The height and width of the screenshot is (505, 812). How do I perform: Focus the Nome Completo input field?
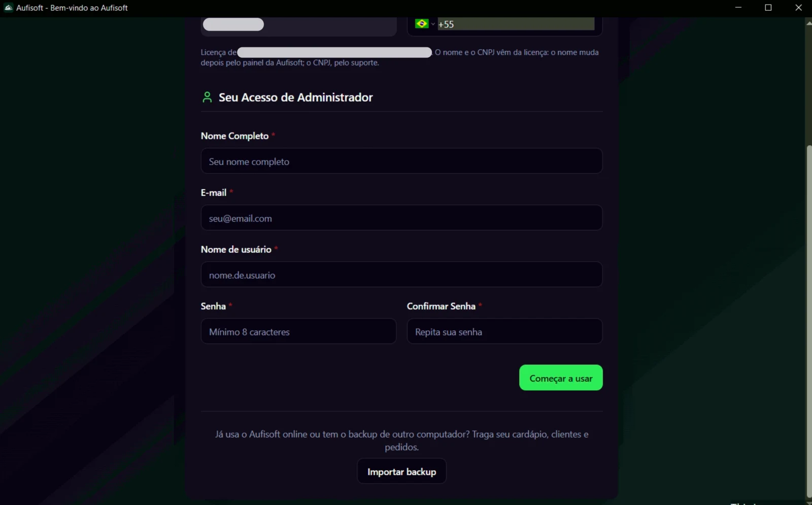[401, 161]
